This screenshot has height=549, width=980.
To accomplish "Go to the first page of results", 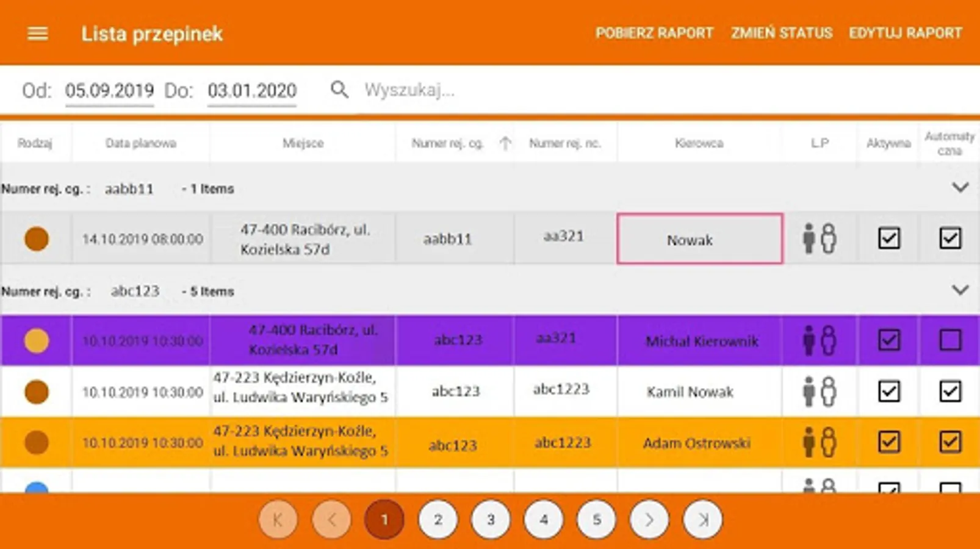I will pyautogui.click(x=278, y=520).
